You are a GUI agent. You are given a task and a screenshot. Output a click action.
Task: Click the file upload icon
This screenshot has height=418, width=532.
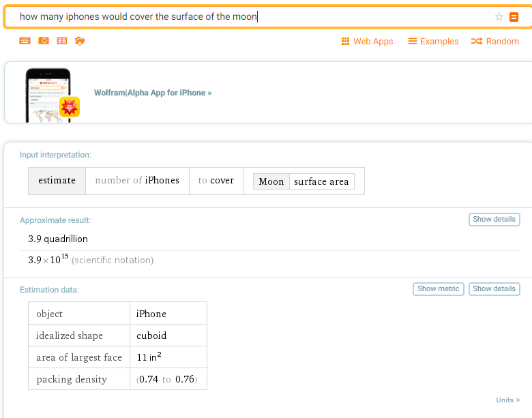click(x=80, y=41)
